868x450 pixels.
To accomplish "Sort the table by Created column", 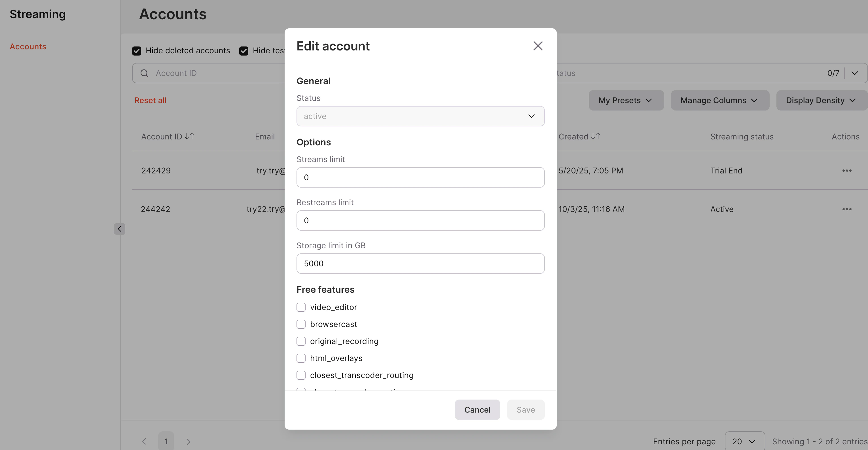I will (579, 136).
